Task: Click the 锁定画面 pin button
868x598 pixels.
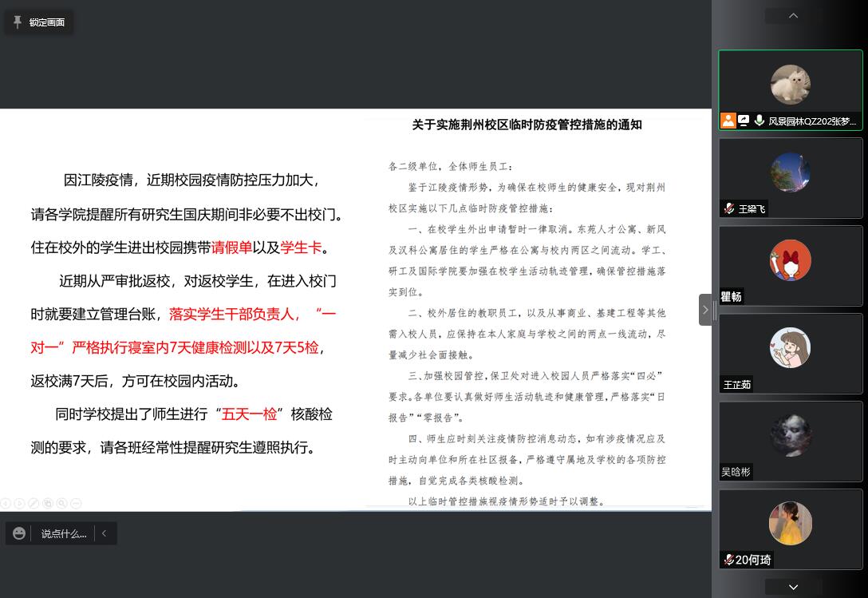Action: tap(38, 22)
